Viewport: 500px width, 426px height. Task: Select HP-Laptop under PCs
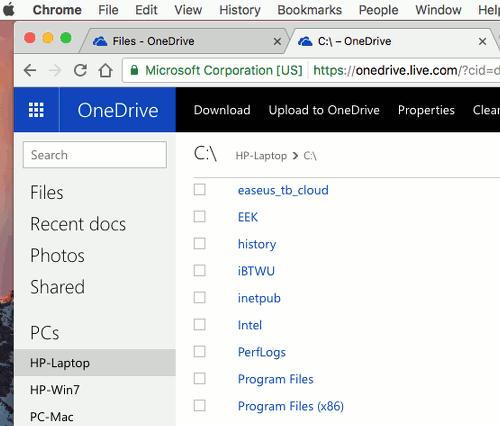(95, 363)
